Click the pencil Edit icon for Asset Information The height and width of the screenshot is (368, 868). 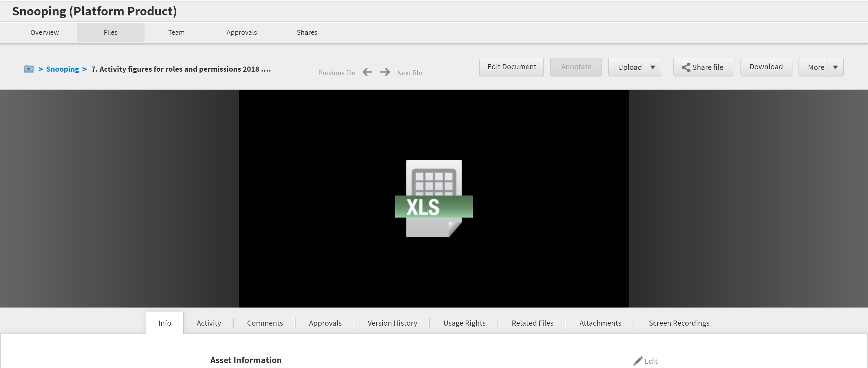638,361
